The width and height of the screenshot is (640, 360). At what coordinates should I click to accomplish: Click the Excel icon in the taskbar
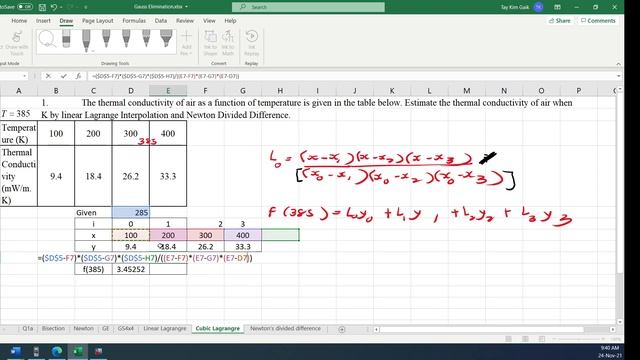coord(78,351)
